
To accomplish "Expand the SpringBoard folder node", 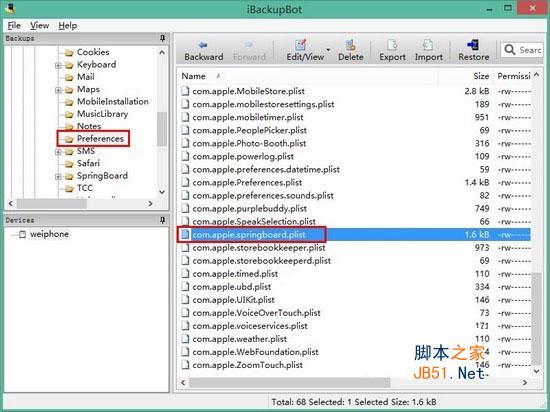I will [x=58, y=176].
